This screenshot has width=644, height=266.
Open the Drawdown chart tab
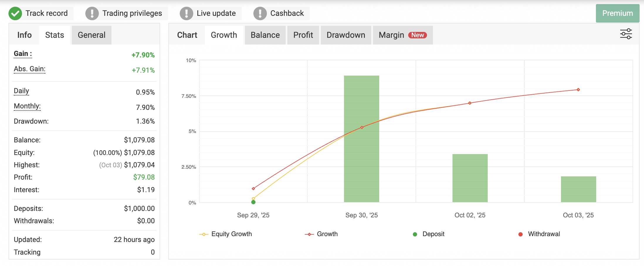pyautogui.click(x=346, y=35)
